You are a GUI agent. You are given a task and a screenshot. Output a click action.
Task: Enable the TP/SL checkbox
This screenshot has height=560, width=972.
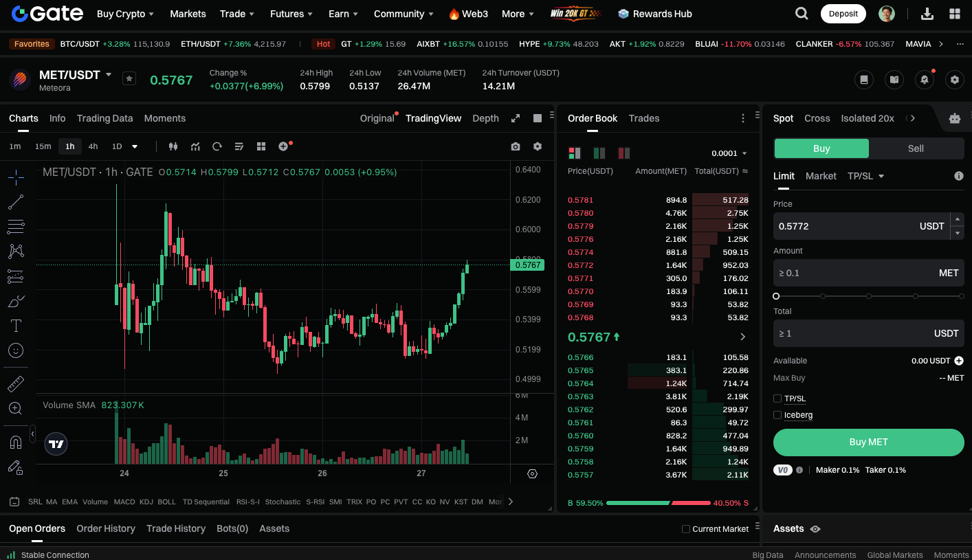pyautogui.click(x=777, y=399)
